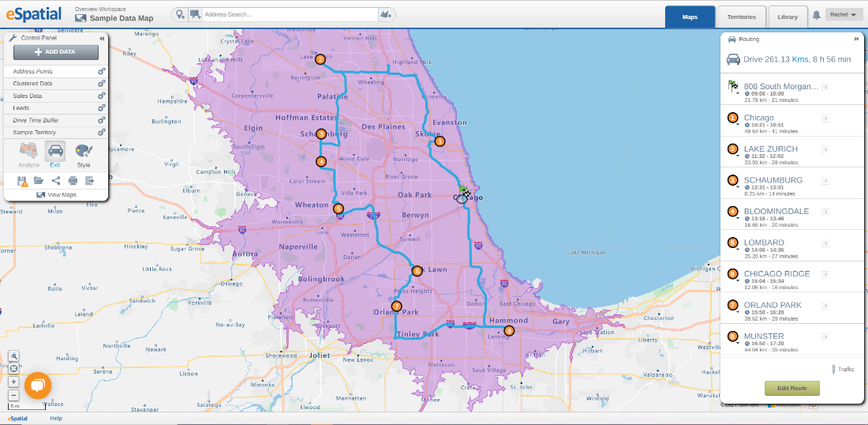868x425 pixels.
Task: Click the Sample Data Map title
Action: 122,18
